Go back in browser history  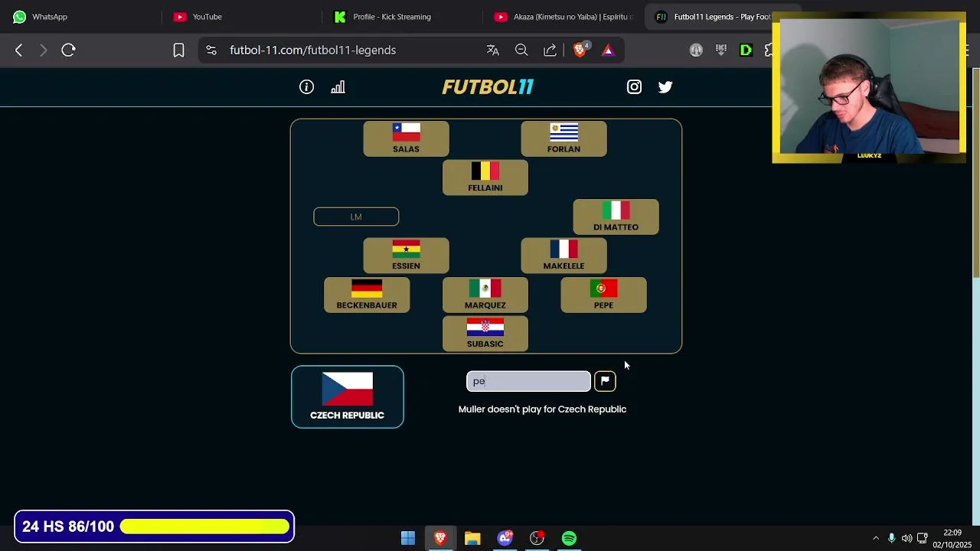click(x=19, y=50)
